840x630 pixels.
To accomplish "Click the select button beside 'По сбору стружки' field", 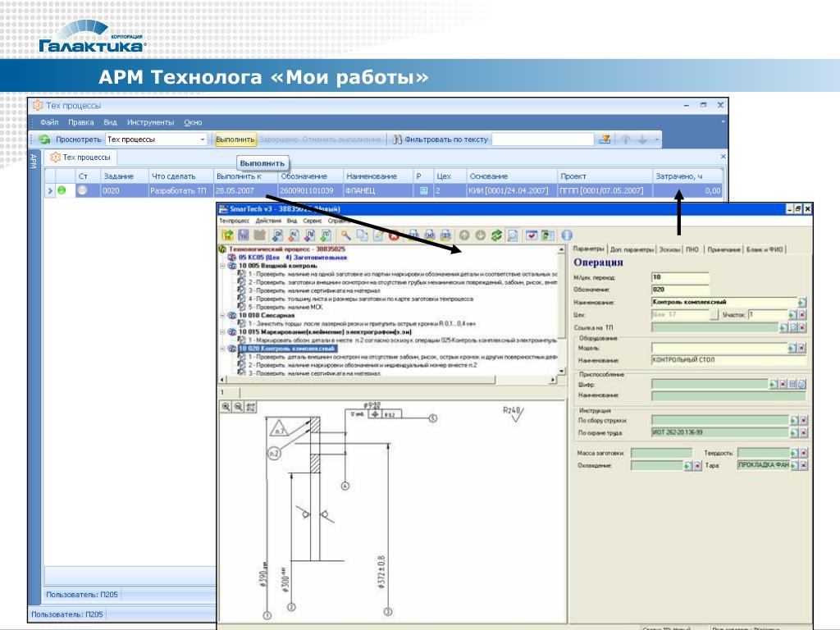I will coord(794,421).
